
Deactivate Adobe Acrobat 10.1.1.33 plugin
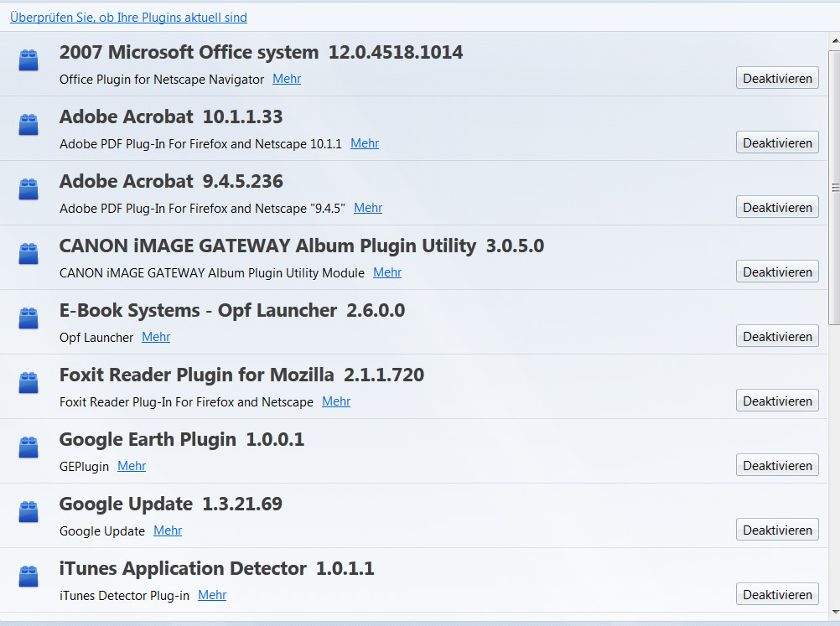coord(777,143)
